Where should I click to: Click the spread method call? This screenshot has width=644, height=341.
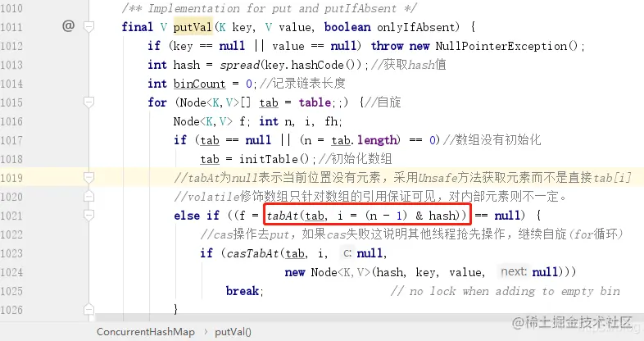point(239,65)
